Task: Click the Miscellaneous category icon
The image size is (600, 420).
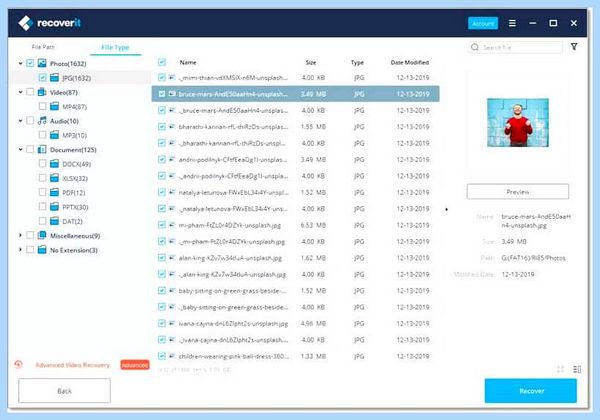Action: 42,236
